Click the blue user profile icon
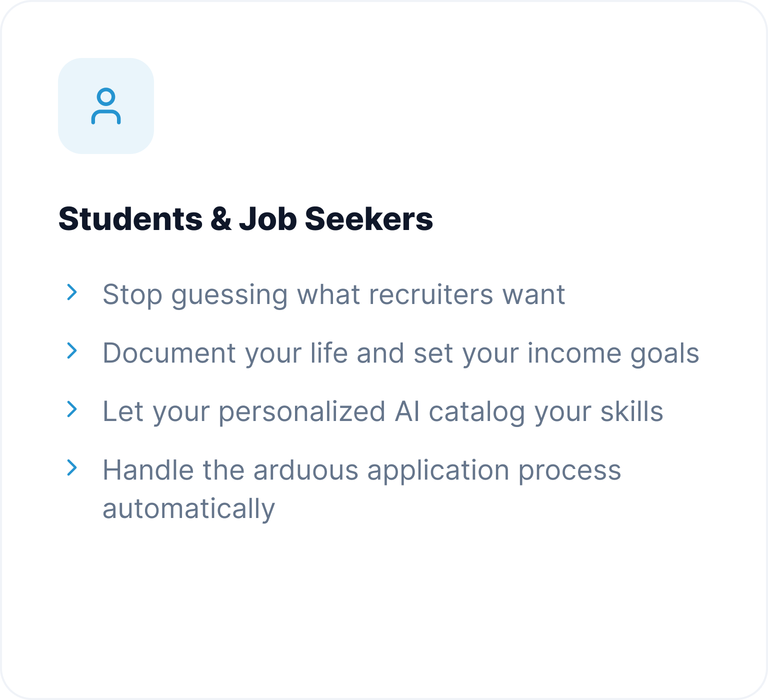 [x=106, y=106]
